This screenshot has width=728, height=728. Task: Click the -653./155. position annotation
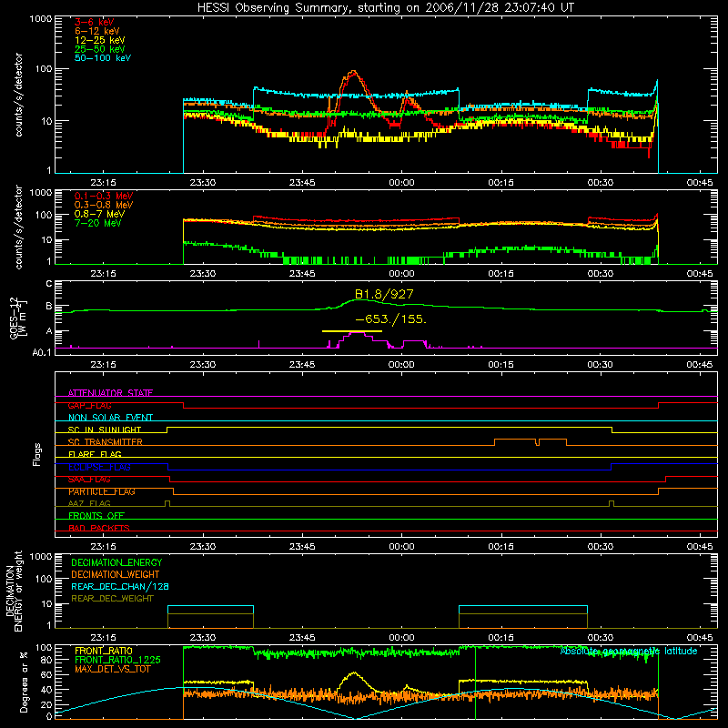coord(391,319)
